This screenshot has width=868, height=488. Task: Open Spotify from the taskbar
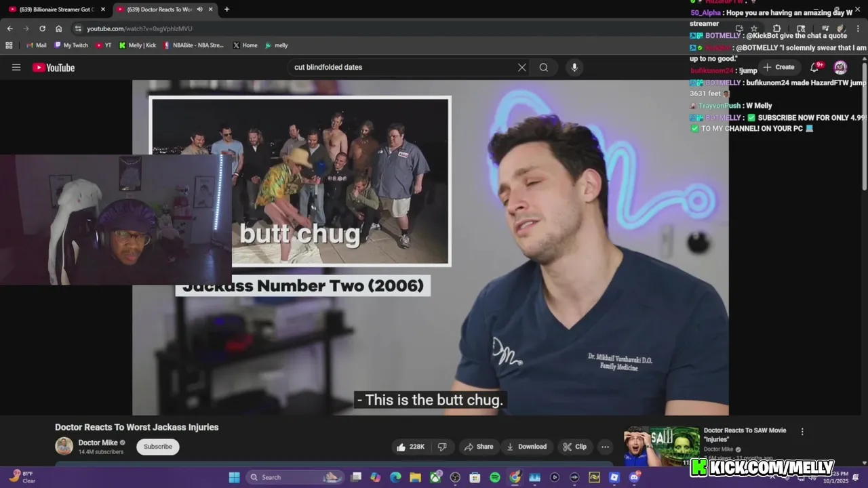click(494, 477)
